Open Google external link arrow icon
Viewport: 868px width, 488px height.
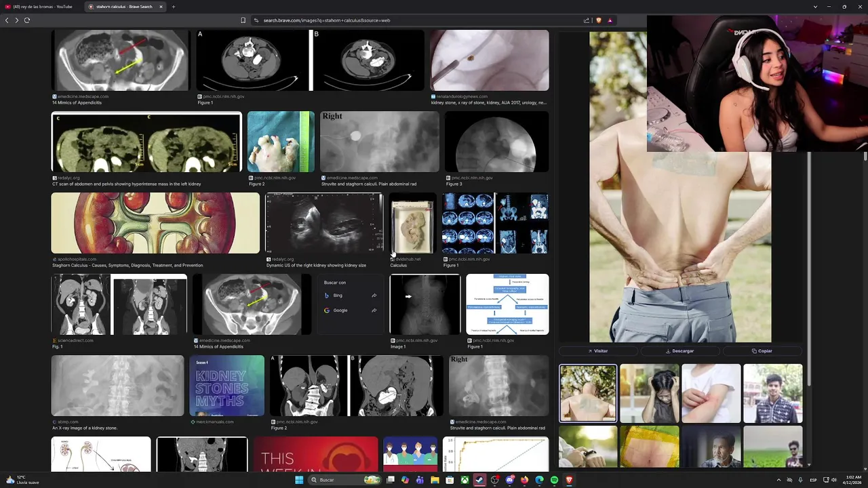pos(374,310)
